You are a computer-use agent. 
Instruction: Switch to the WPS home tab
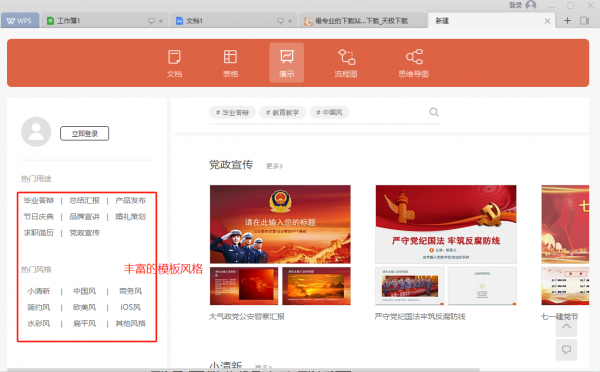[20, 21]
